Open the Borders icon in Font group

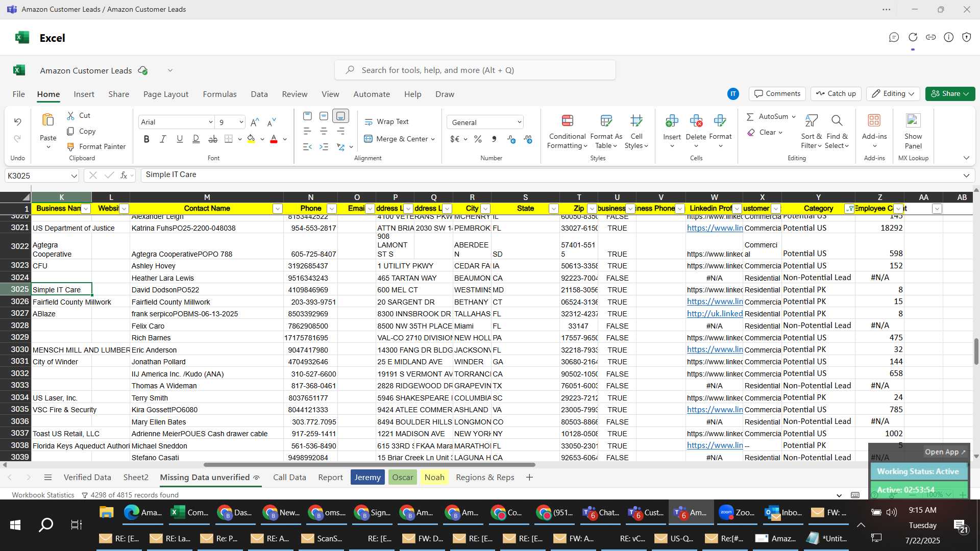pos(229,139)
